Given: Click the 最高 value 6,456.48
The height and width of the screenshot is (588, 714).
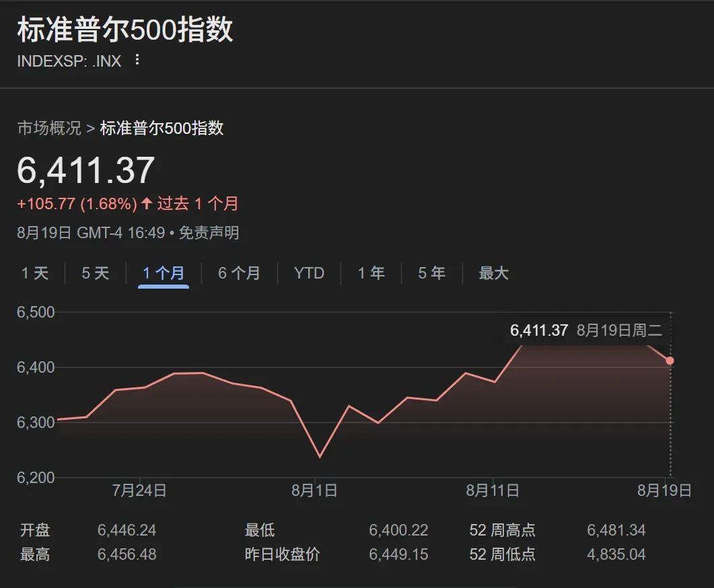Looking at the screenshot, I should tap(127, 554).
